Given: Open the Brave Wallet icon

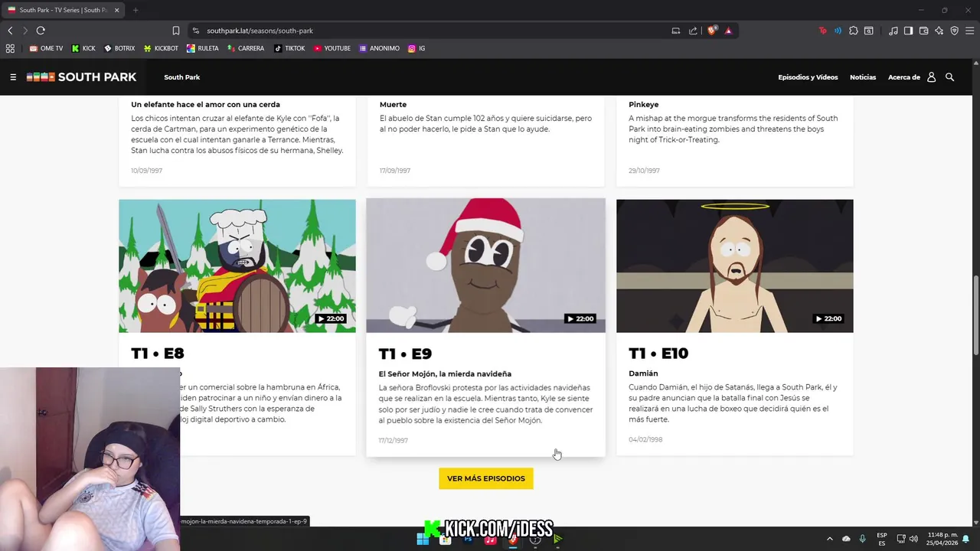Looking at the screenshot, I should point(924,31).
